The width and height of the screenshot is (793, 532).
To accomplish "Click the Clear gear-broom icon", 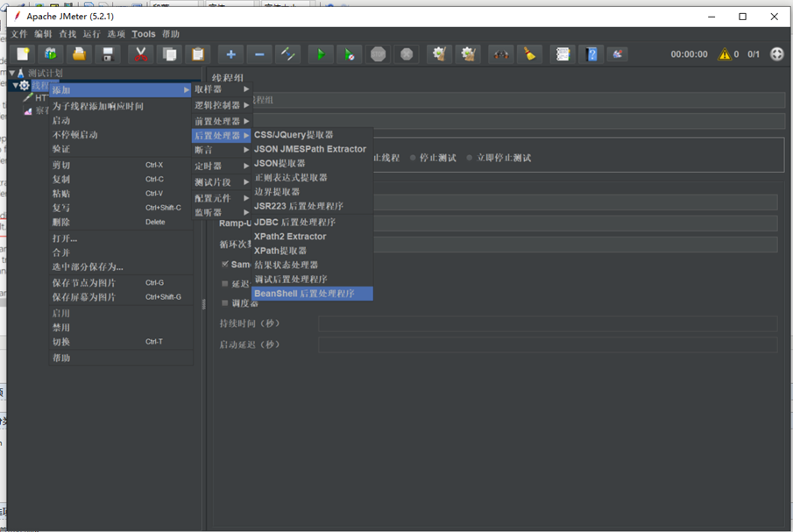I will 440,54.
